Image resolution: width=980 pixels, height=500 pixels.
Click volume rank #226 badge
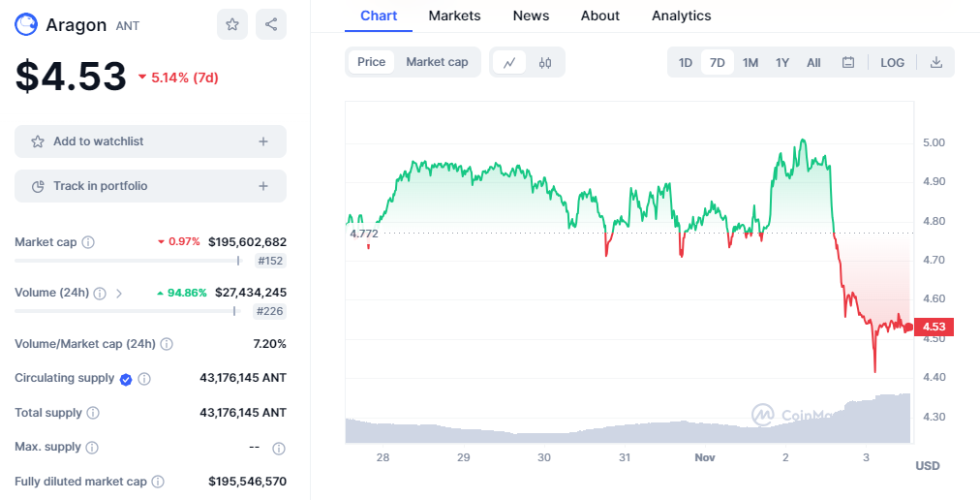[270, 311]
